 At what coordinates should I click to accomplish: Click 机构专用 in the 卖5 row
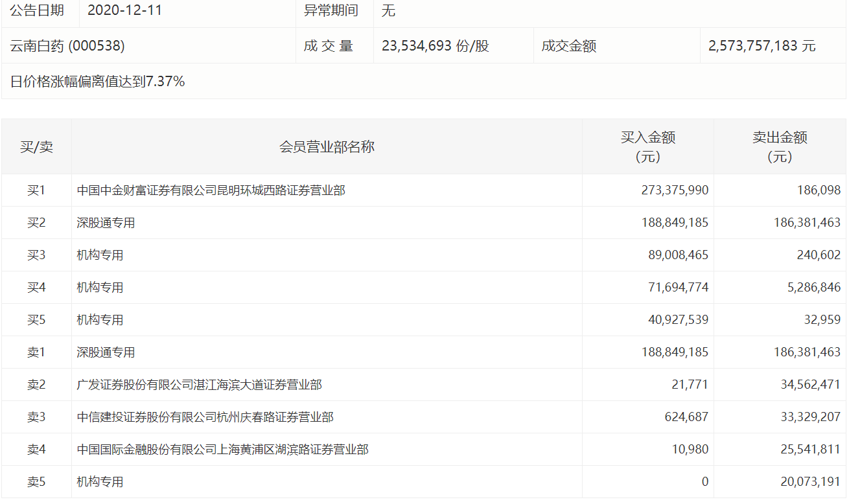click(100, 482)
